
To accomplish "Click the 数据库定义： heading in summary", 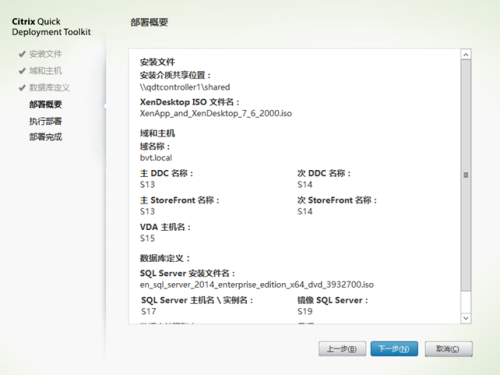I will (x=165, y=258).
